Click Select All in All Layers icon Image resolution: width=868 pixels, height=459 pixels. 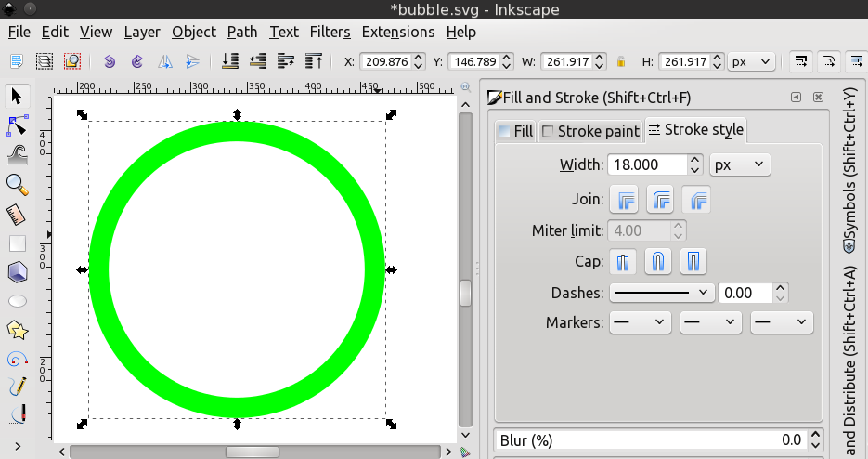point(45,61)
